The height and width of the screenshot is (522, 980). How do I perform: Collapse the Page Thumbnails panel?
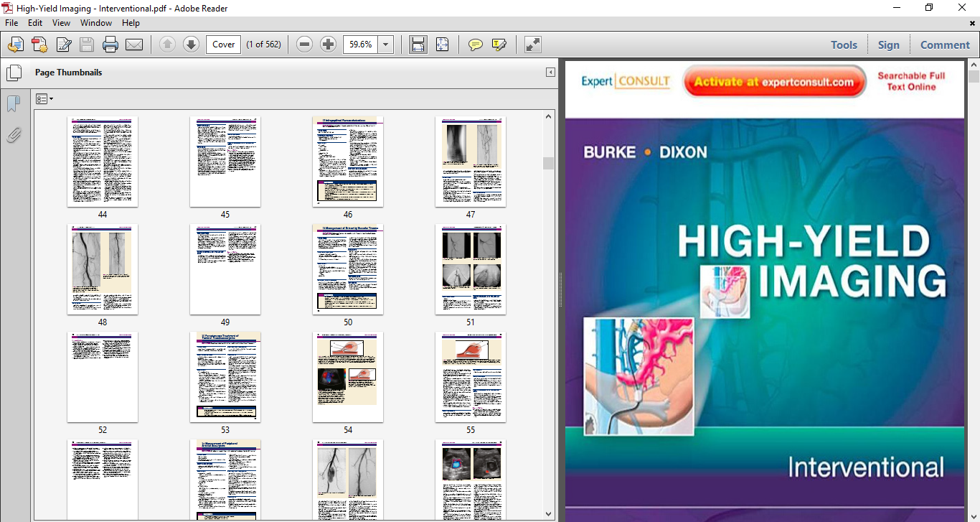click(x=550, y=73)
